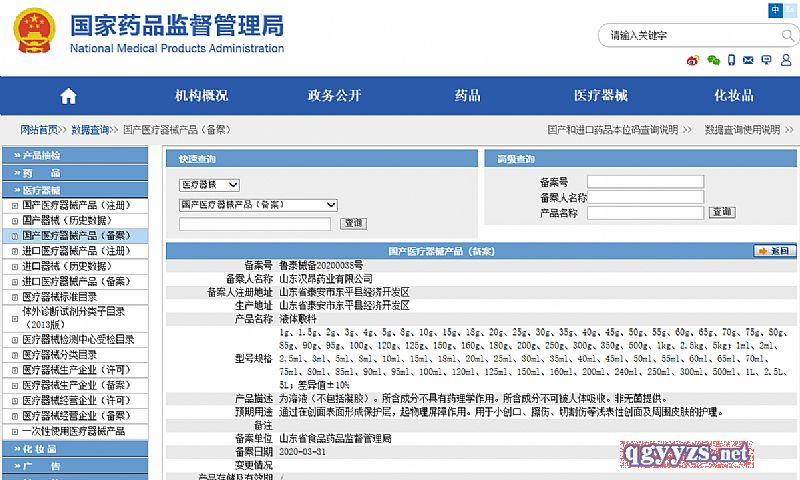Open the 政务公开 navigation menu
Image resolution: width=800 pixels, height=480 pixels.
click(334, 96)
